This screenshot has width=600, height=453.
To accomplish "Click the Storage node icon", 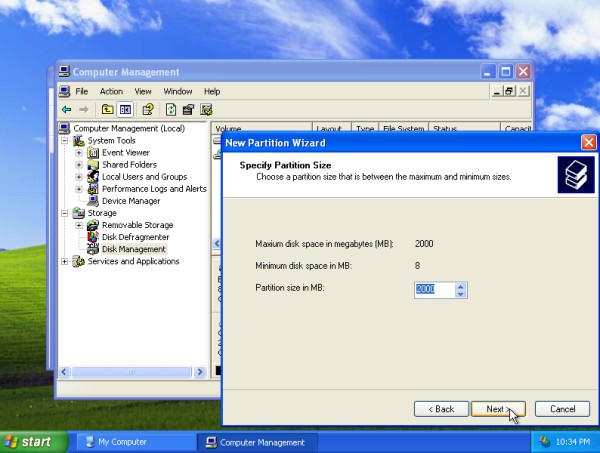I will coord(79,213).
